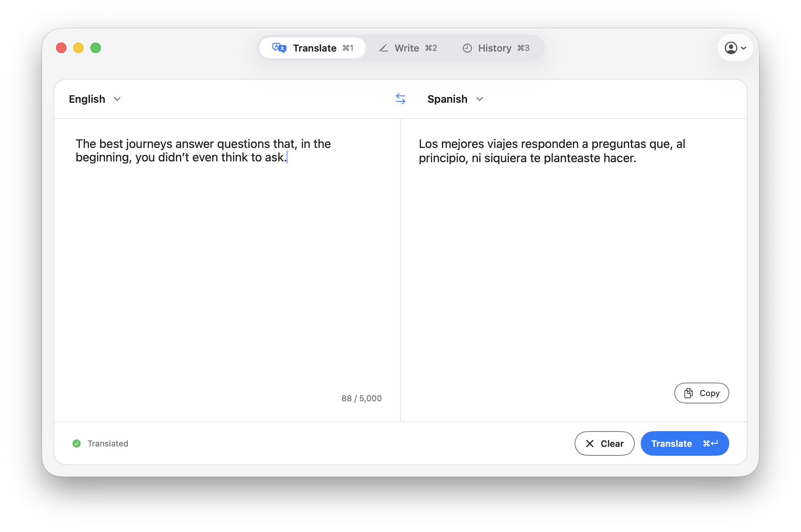The image size is (801, 532).
Task: Switch to the Translate tab
Action: tap(312, 48)
